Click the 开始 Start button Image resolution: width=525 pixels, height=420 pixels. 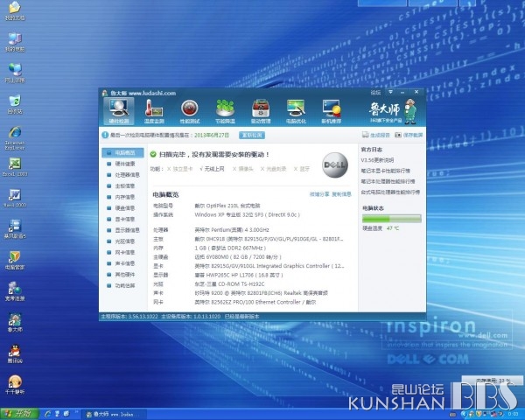click(19, 414)
